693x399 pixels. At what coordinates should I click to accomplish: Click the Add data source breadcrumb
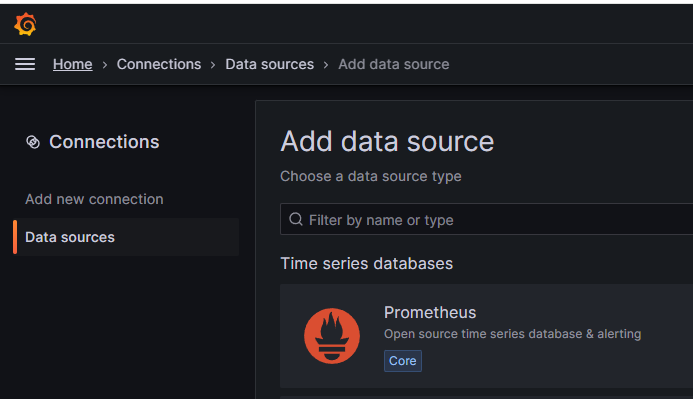pos(394,65)
